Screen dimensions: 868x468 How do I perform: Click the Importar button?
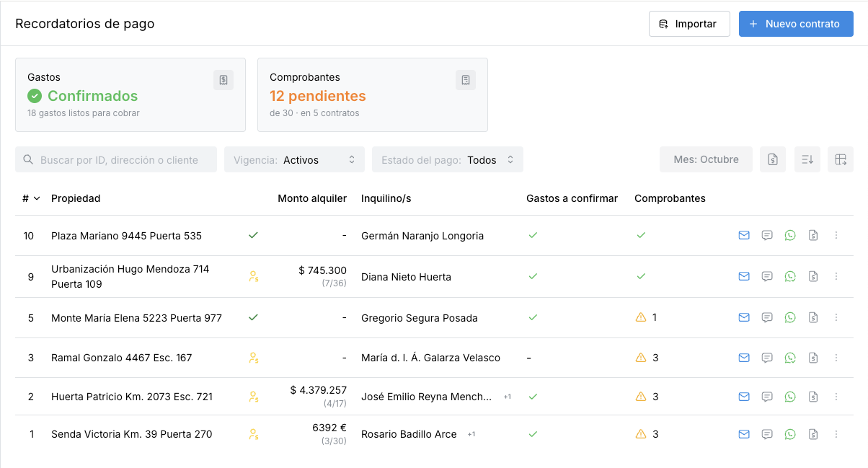689,24
